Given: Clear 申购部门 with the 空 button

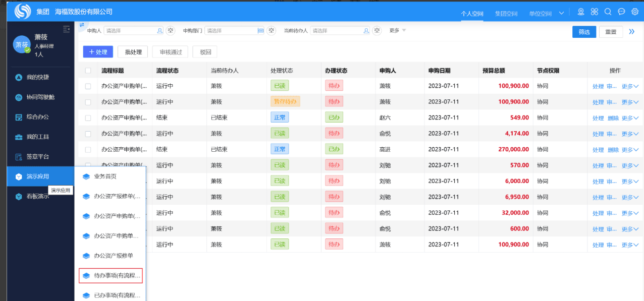Looking at the screenshot, I should pos(272,31).
